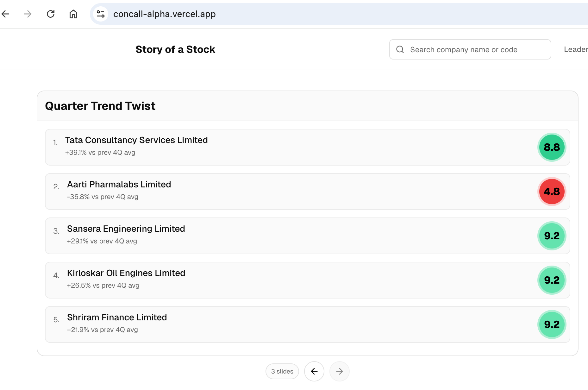Open Tata Consultancy Services Limited row

coord(136,140)
